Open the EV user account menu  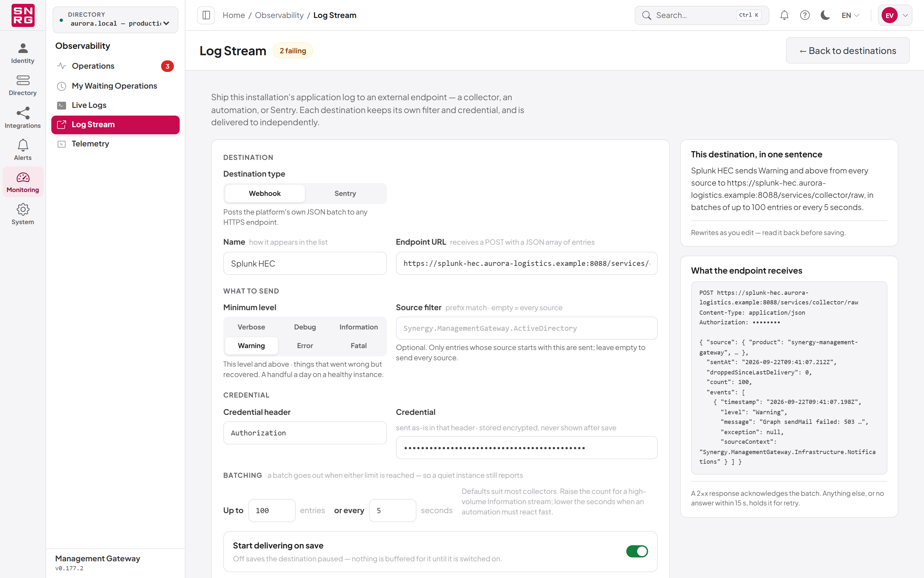coord(895,15)
